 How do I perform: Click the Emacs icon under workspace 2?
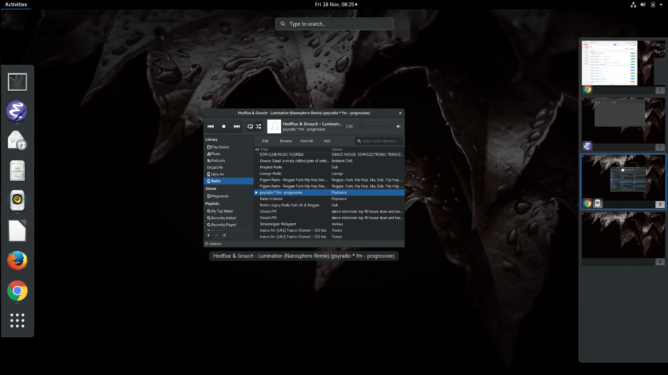coord(587,146)
